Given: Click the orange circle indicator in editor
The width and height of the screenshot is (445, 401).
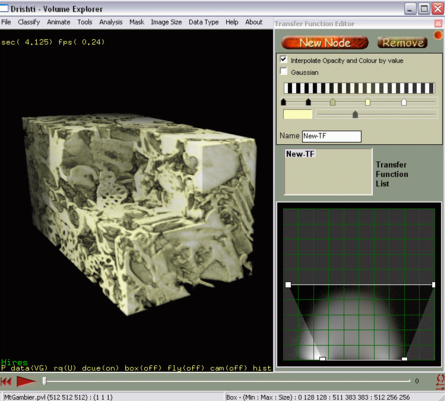Looking at the screenshot, I should click(438, 35).
